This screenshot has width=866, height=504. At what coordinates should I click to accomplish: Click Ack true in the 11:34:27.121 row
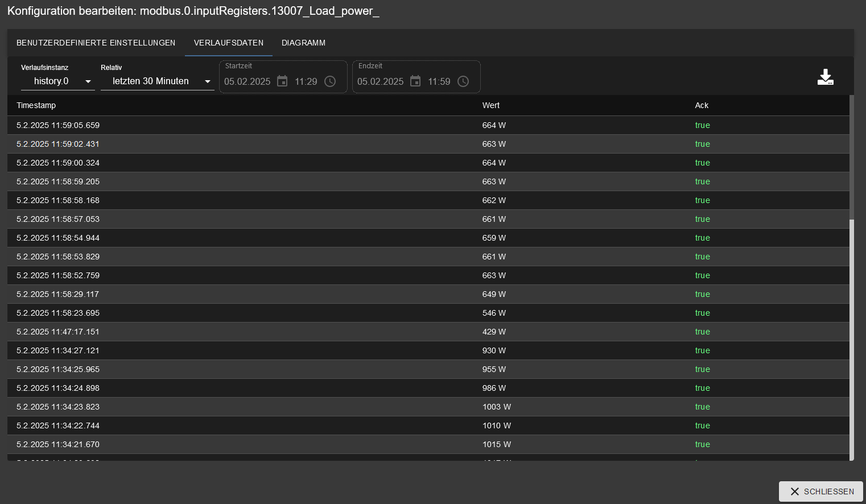pos(702,350)
